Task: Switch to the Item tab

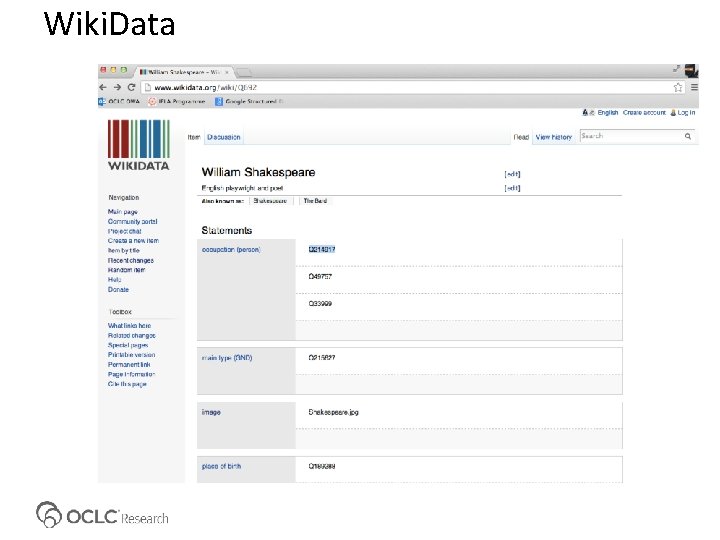Action: point(194,137)
